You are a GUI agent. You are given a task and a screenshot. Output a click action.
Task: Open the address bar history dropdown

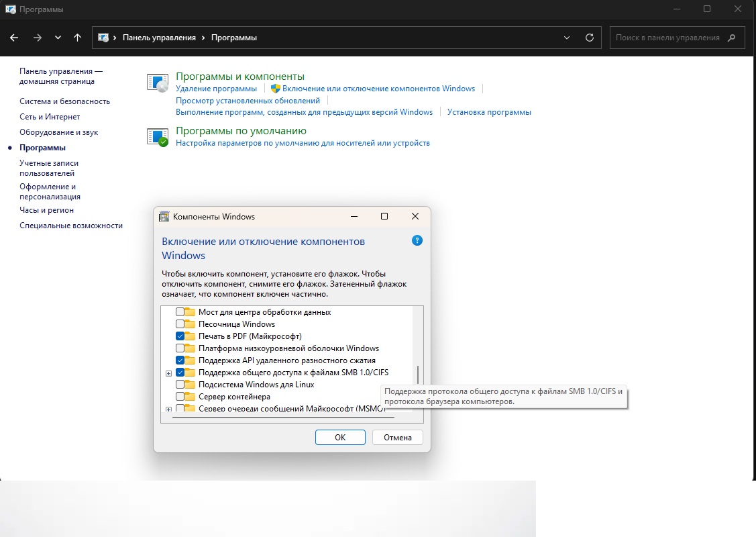pos(567,38)
